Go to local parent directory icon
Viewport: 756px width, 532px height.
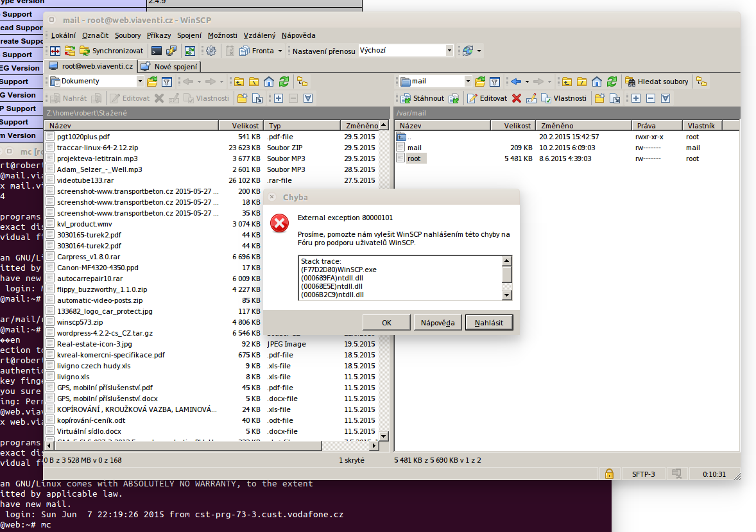tap(239, 82)
